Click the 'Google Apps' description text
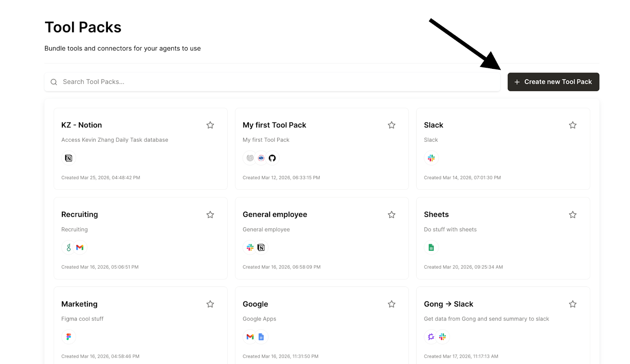Image resolution: width=630 pixels, height=364 pixels. 259,319
